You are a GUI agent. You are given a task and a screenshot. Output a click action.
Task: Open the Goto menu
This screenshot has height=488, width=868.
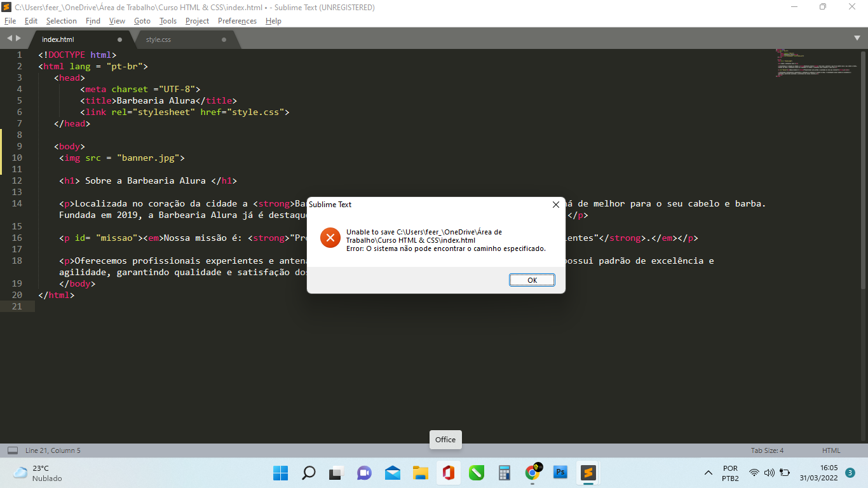142,21
